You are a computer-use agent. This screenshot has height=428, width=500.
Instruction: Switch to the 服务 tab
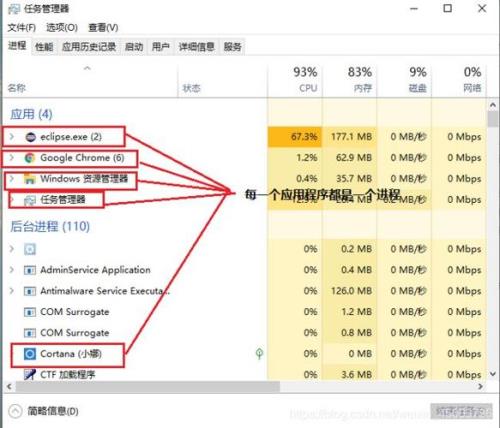(x=233, y=47)
